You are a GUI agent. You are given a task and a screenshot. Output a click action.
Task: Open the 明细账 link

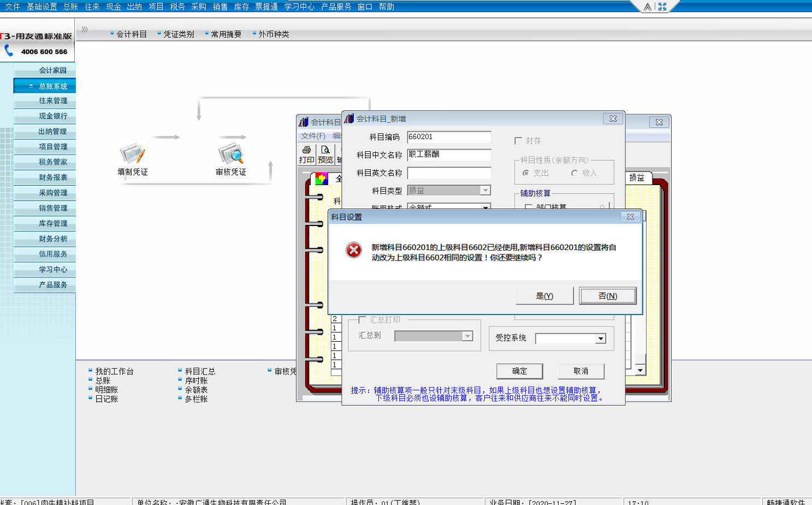106,390
